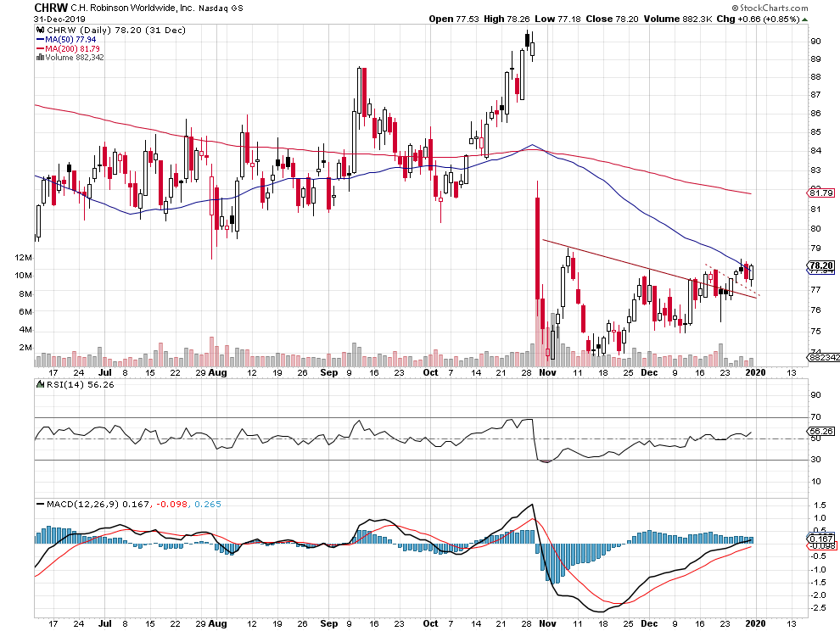Click the 70 overbought level on RSI axis

(815, 416)
